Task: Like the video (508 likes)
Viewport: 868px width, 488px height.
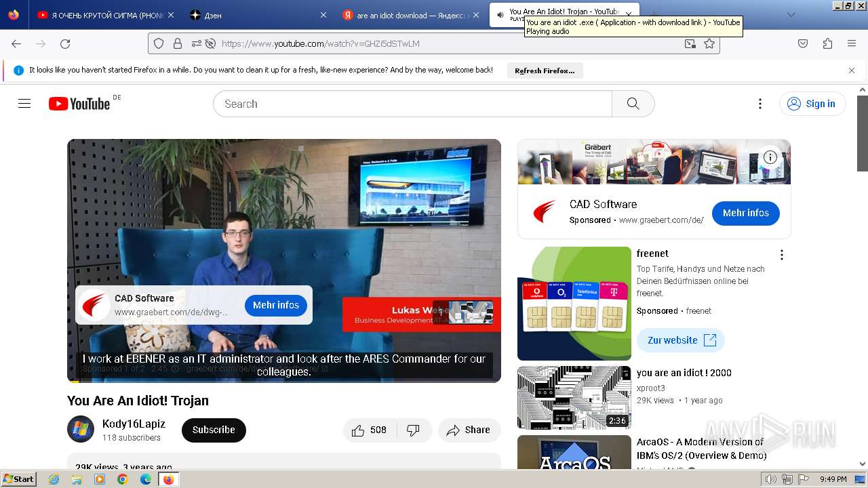Action: tap(369, 430)
